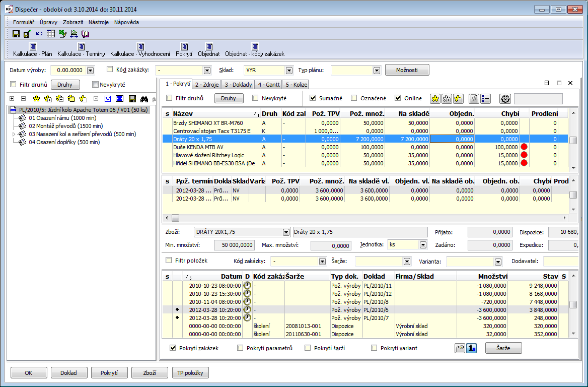Open the Sklad VYR dropdown
The image size is (588, 387).
pyautogui.click(x=289, y=71)
